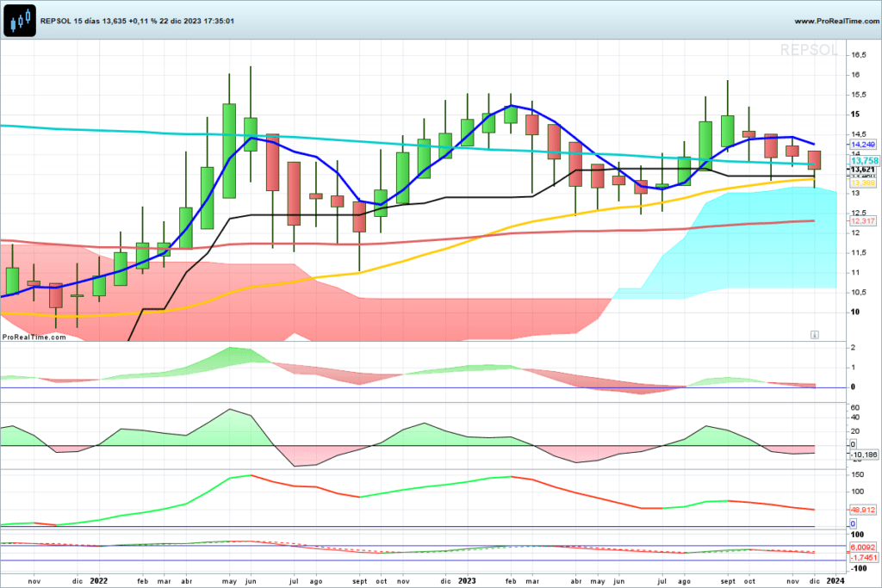This screenshot has width=882, height=588.
Task: Click the 11,5 price axis label
Action: [859, 253]
